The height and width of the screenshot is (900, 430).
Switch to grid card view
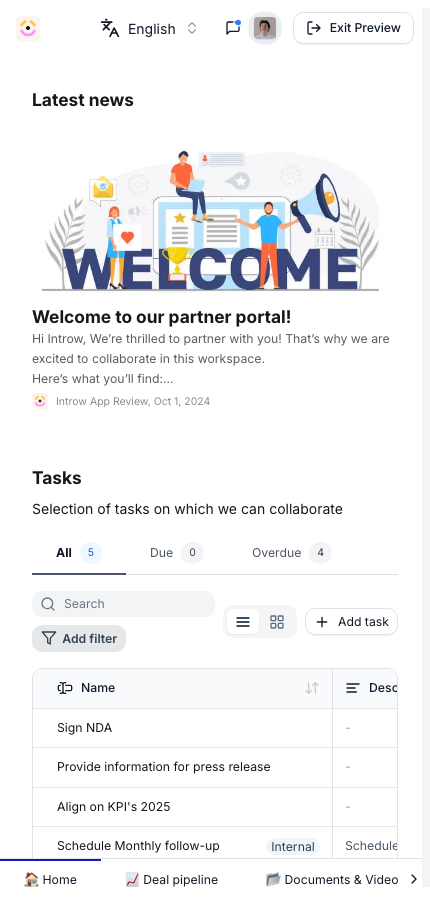tap(277, 622)
